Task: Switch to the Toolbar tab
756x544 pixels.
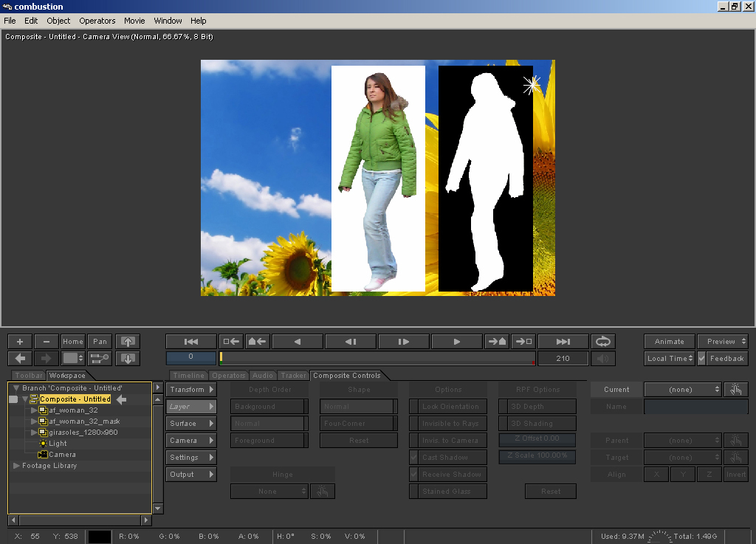Action: [x=29, y=376]
